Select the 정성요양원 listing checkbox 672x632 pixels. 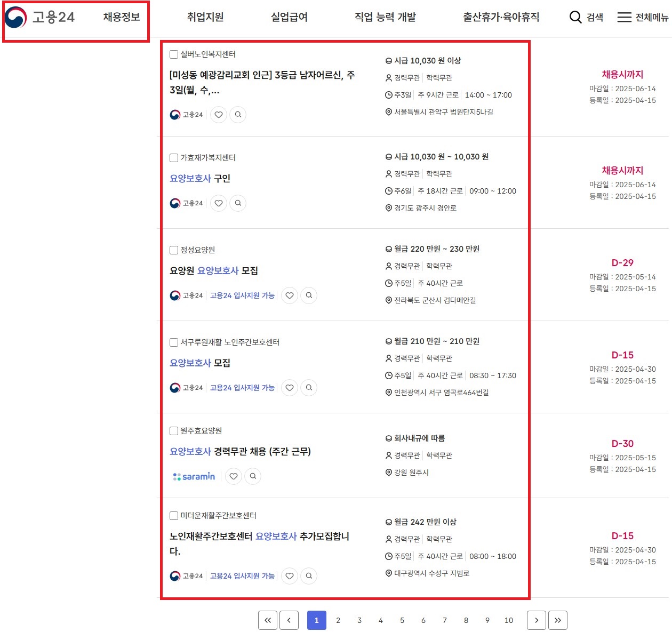173,250
